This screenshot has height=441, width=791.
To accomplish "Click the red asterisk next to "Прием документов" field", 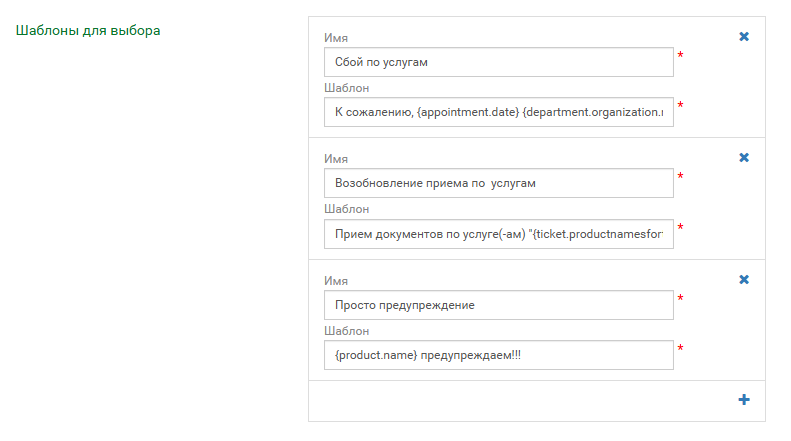I will [x=680, y=227].
